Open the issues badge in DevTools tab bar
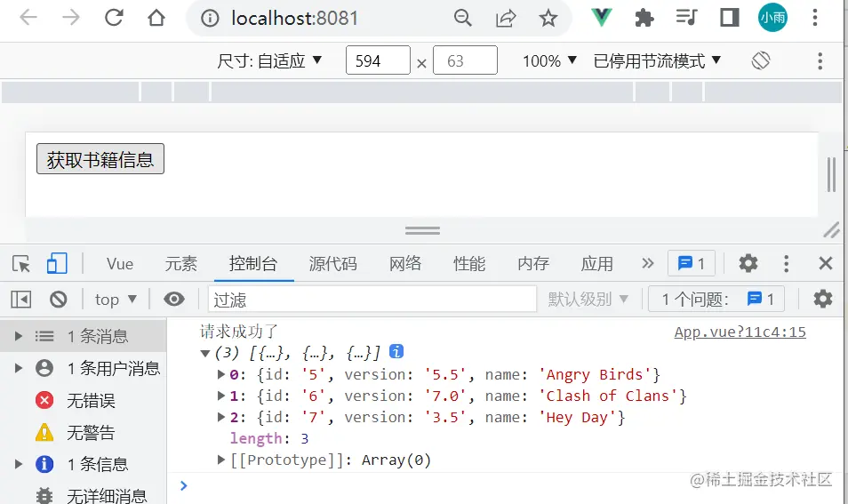 (692, 263)
